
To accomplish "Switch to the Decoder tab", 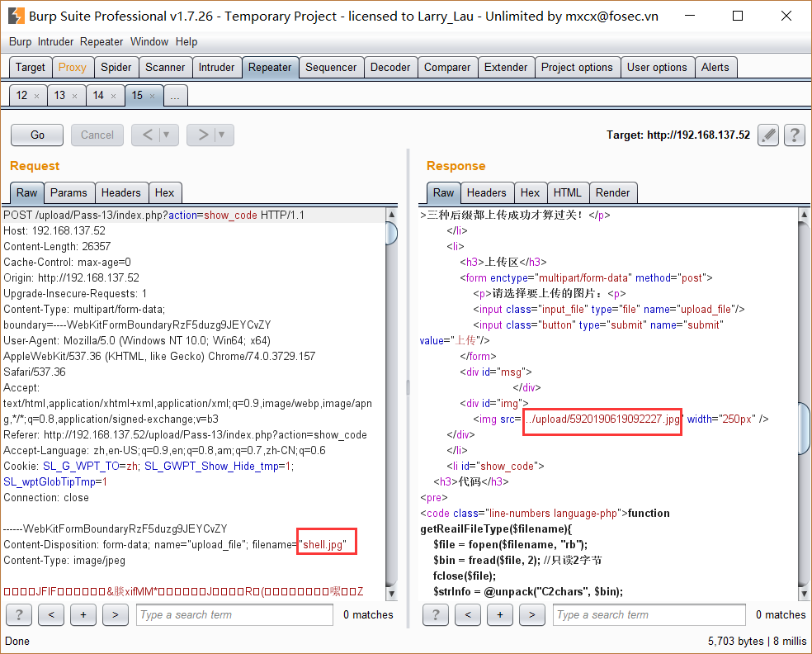I will pos(390,68).
